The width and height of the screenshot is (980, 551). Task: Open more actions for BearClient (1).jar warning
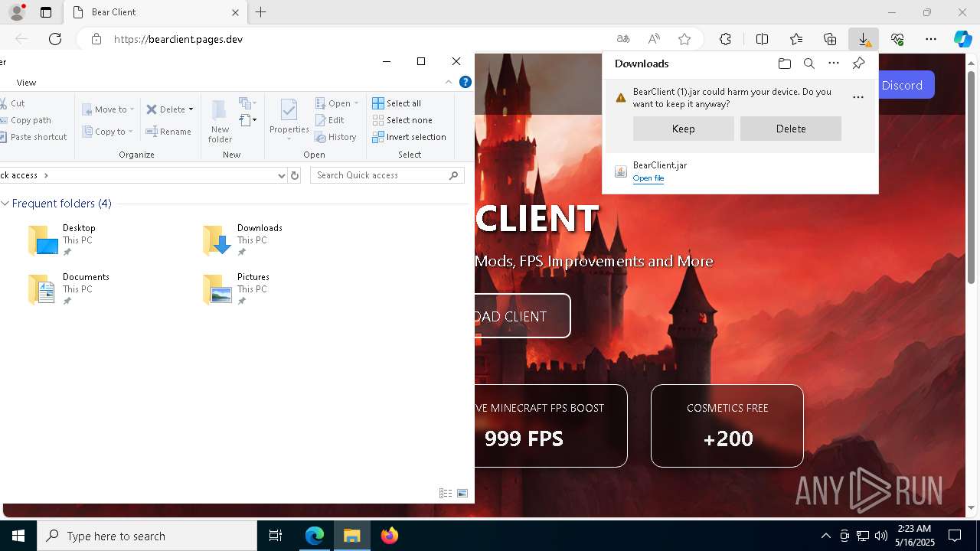[858, 97]
